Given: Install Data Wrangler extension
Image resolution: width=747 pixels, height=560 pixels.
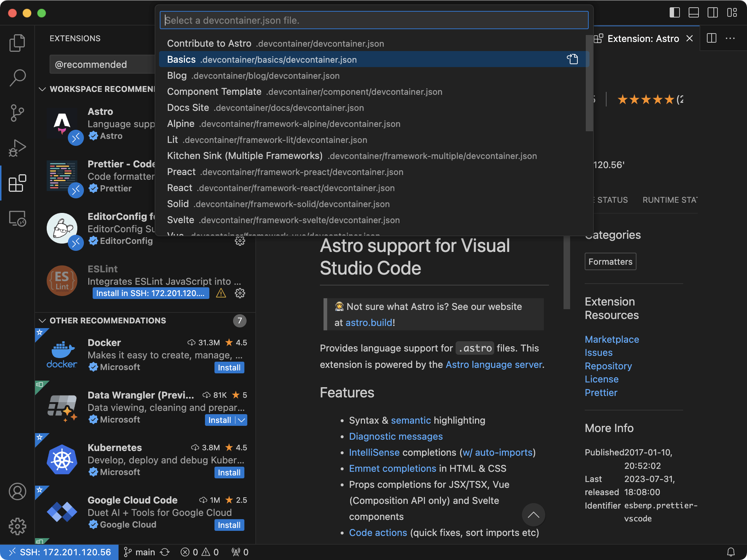Looking at the screenshot, I should pyautogui.click(x=220, y=420).
